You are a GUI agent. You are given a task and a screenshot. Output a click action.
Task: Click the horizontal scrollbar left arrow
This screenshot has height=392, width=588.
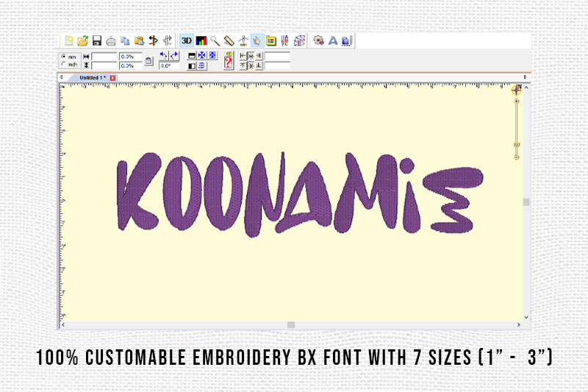pos(63,325)
